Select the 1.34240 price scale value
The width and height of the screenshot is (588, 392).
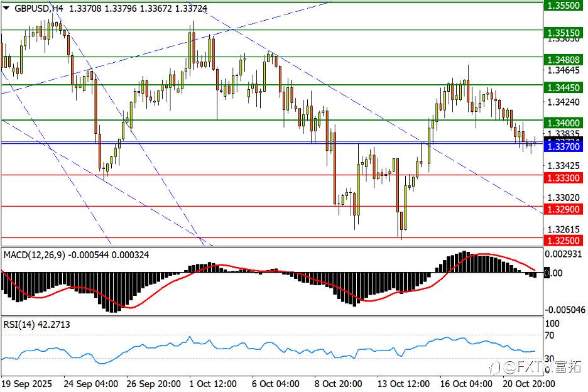(x=563, y=102)
